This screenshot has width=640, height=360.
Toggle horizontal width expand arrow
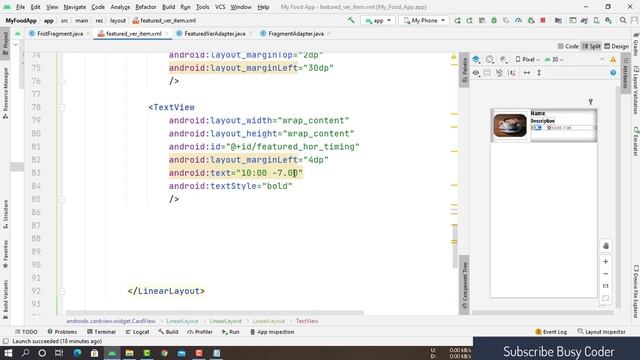pyautogui.click(x=527, y=73)
